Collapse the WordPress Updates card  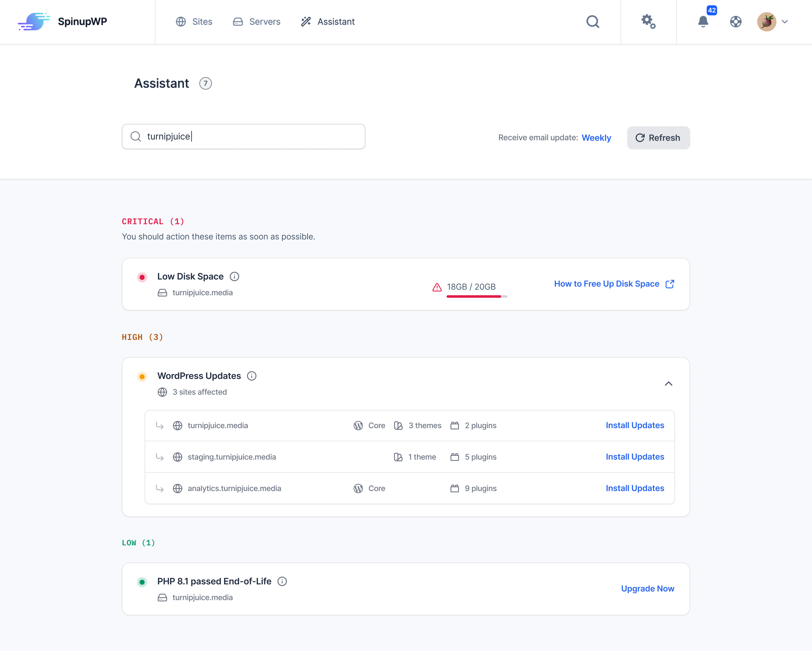669,384
